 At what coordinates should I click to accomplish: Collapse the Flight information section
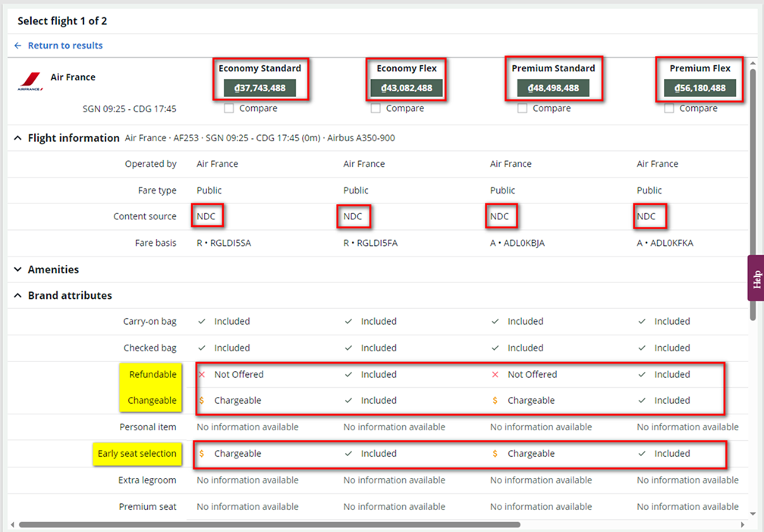pos(18,138)
